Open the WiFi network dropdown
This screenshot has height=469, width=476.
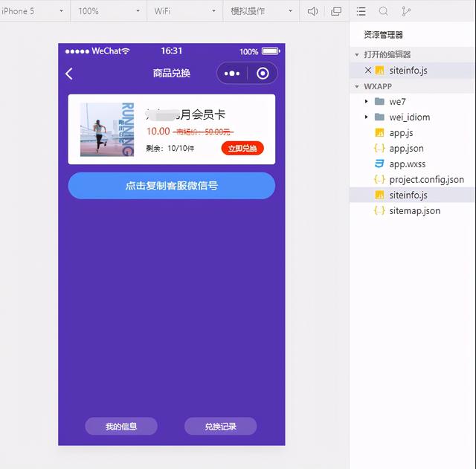[x=185, y=11]
